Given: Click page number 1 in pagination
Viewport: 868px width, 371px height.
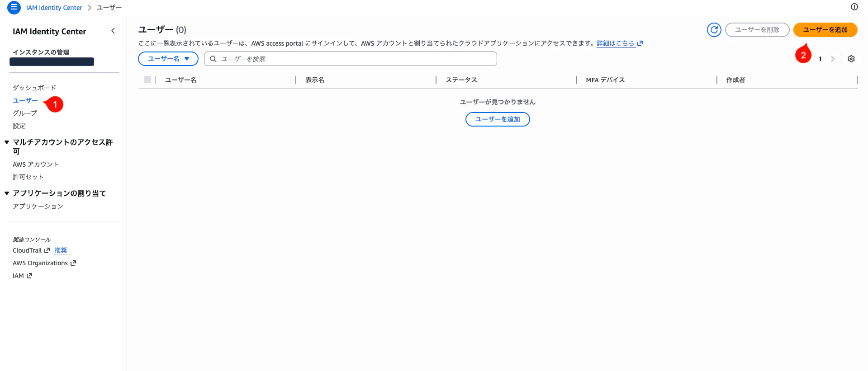Looking at the screenshot, I should click(x=820, y=59).
